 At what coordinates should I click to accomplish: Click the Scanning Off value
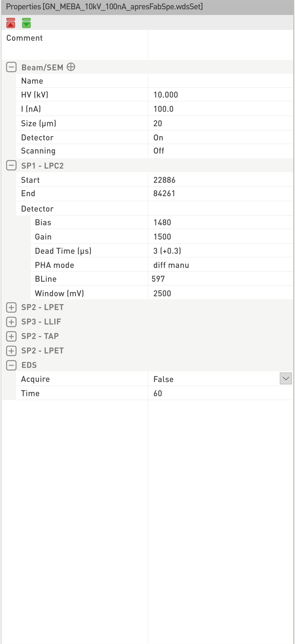point(220,151)
